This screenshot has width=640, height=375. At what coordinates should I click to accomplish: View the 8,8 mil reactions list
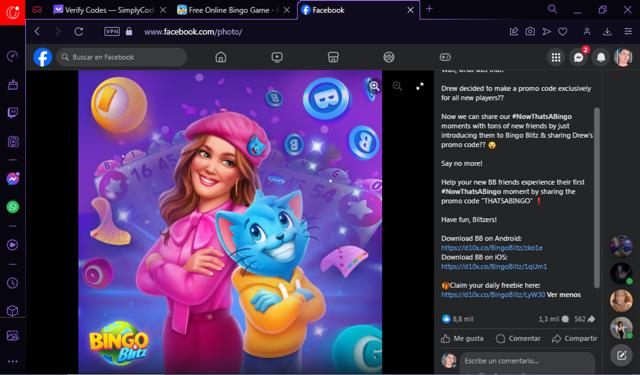(458, 319)
